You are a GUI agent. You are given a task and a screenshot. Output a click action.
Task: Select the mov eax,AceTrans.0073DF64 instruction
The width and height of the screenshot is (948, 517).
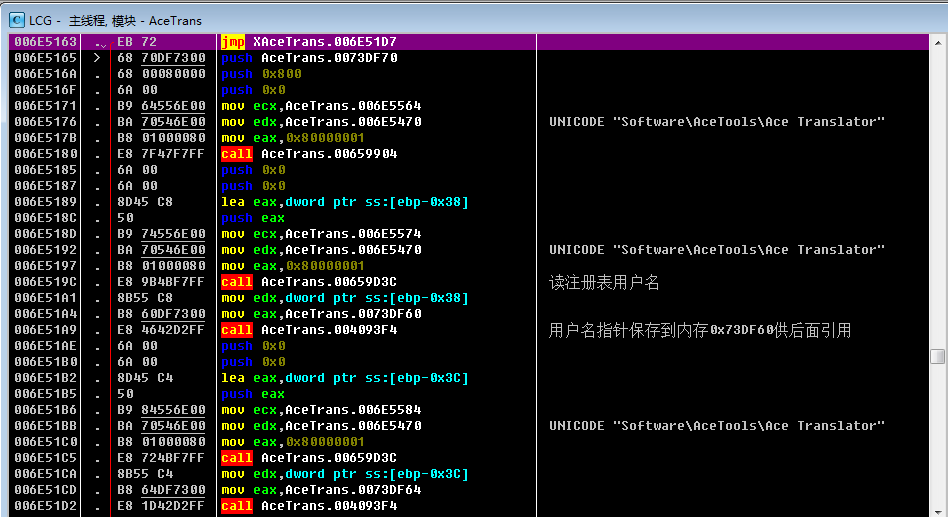[321, 490]
